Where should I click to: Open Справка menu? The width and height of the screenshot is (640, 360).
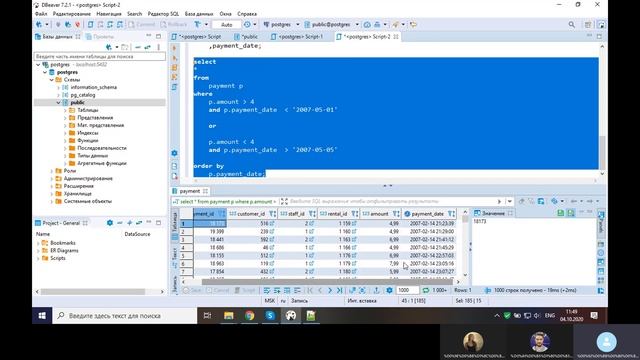click(x=247, y=13)
